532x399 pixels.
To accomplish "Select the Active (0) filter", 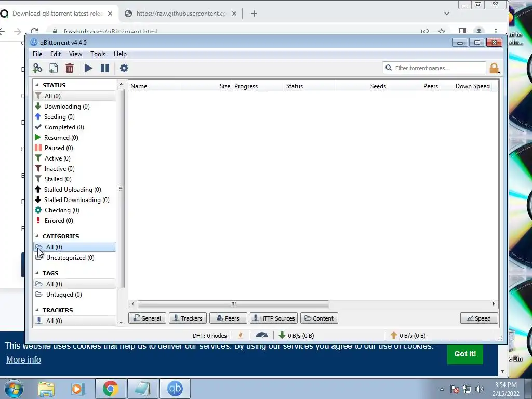I will point(75,158).
